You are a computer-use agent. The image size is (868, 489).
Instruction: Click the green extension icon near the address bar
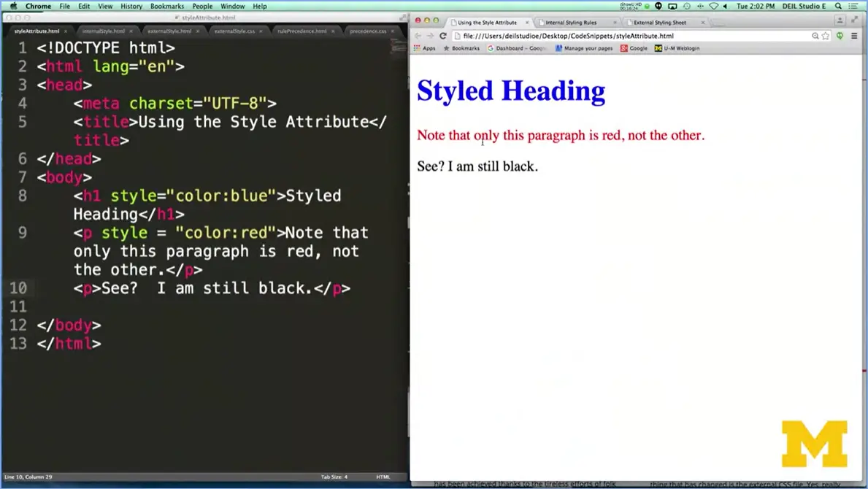point(840,34)
